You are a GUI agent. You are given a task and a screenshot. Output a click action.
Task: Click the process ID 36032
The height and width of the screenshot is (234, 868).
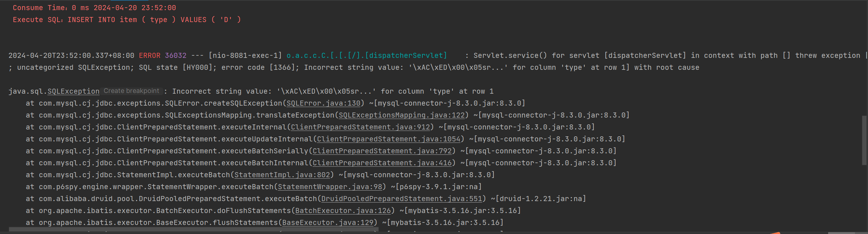point(176,56)
